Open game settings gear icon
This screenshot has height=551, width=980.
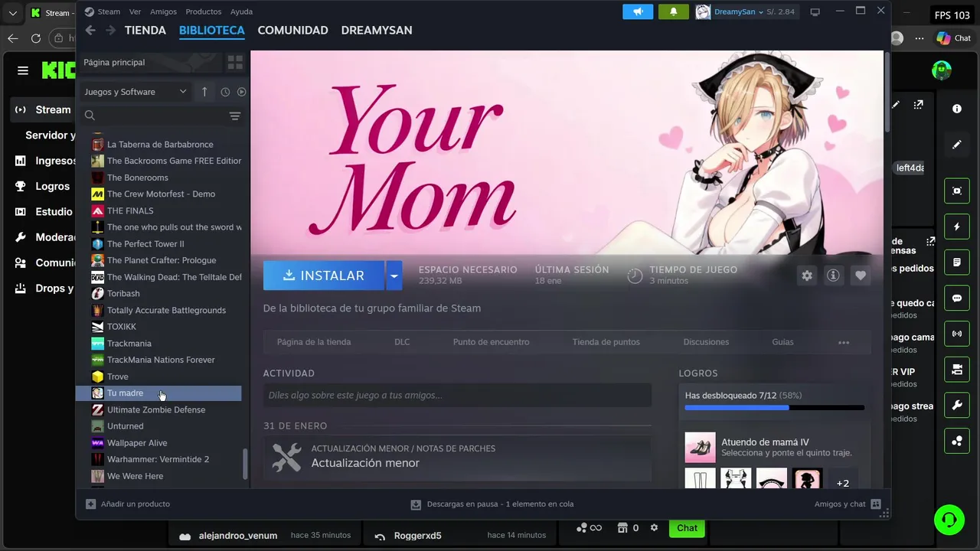click(807, 275)
